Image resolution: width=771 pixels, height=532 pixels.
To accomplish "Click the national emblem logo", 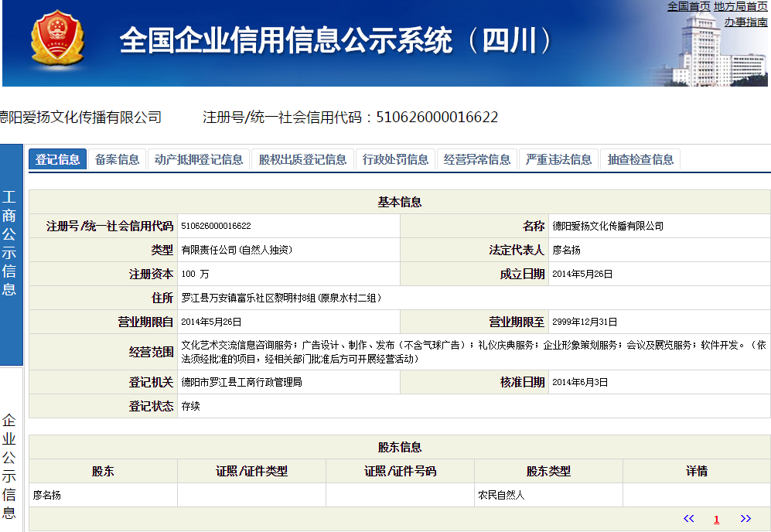I will click(x=58, y=39).
